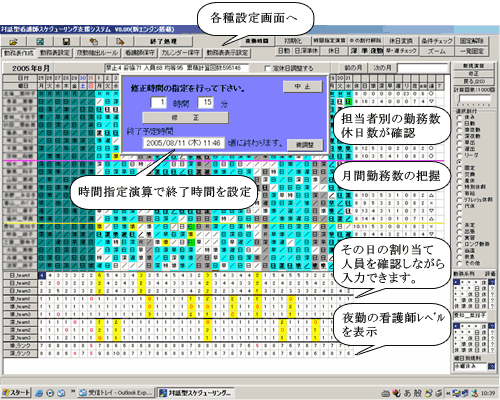Select the 固定 radio button

pyautogui.click(x=460, y=168)
